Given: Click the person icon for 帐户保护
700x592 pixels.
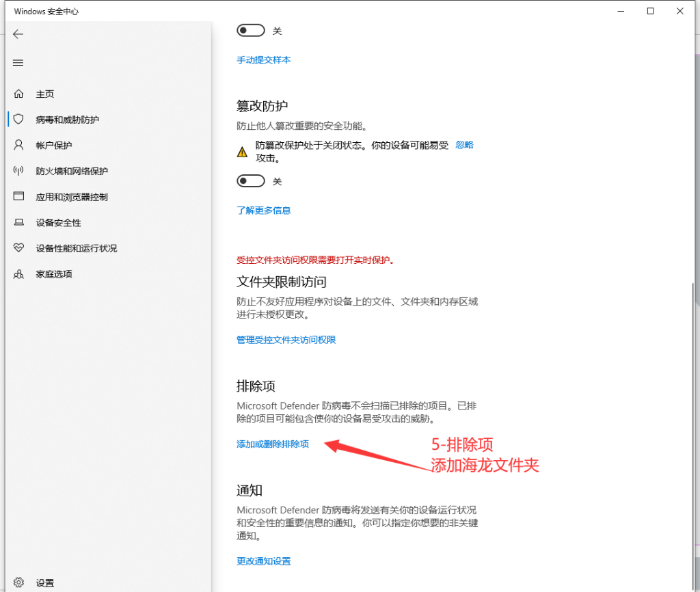Looking at the screenshot, I should (18, 145).
